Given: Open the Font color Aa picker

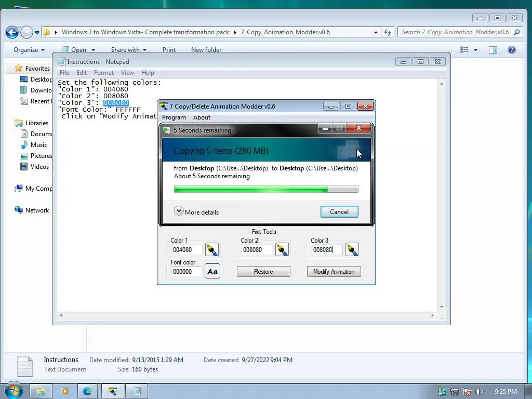Looking at the screenshot, I should (x=212, y=271).
